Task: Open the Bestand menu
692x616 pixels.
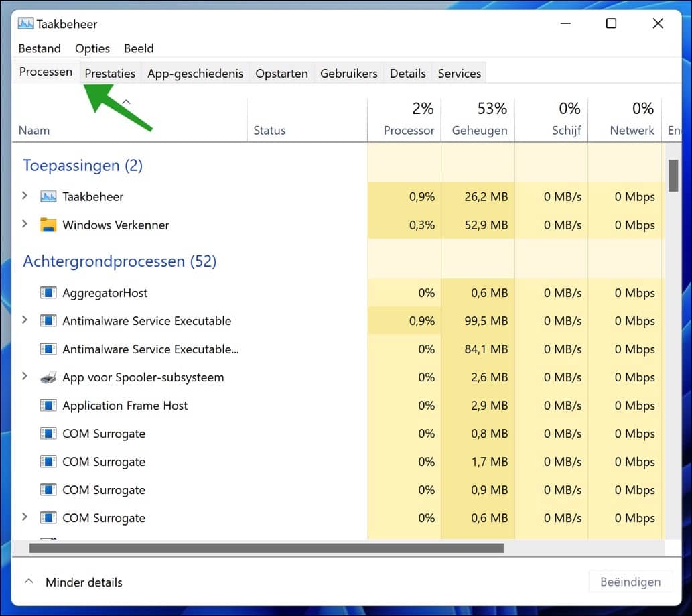Action: (40, 48)
